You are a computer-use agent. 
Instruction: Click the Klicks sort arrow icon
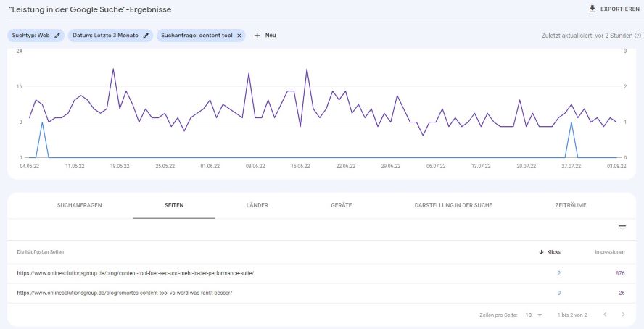click(x=541, y=252)
